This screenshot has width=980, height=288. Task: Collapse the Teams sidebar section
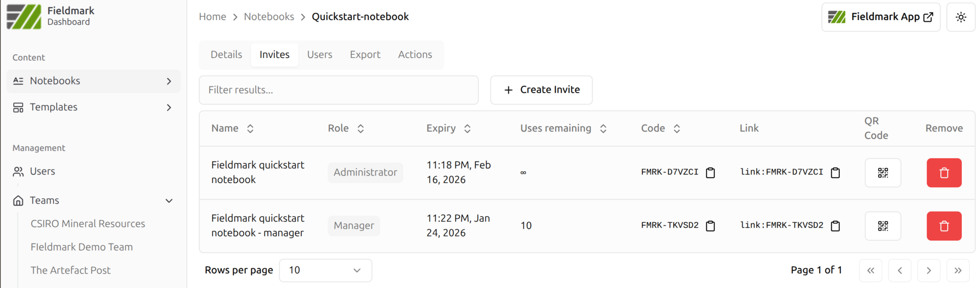(x=169, y=201)
